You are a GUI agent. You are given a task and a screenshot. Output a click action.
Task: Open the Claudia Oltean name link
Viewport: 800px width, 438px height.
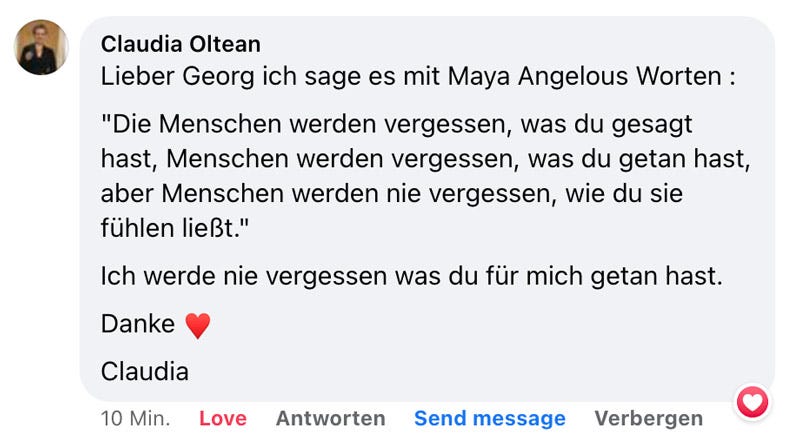pos(180,44)
